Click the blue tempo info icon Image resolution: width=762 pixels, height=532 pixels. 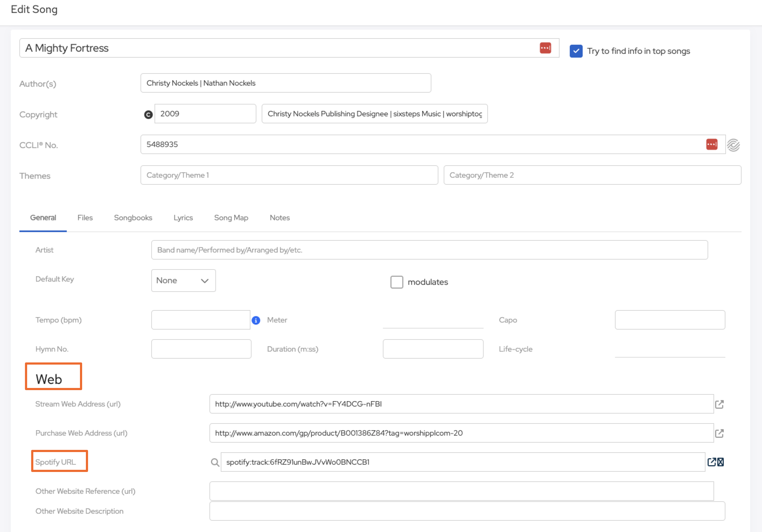coord(256,320)
